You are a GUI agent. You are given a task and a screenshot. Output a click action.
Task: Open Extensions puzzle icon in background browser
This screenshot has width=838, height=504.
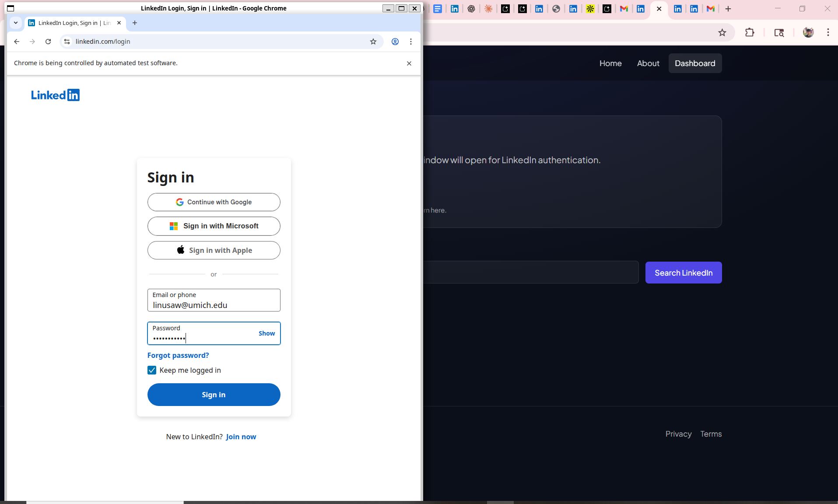[750, 32]
